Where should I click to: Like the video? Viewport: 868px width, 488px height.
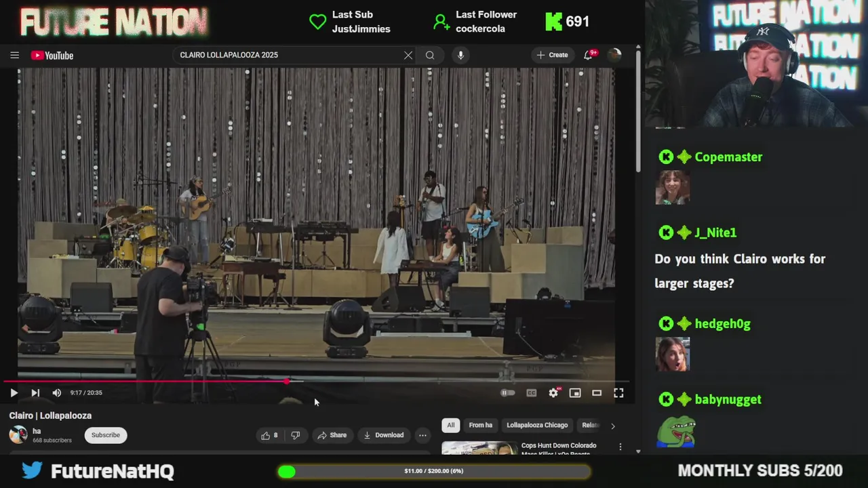tap(269, 435)
